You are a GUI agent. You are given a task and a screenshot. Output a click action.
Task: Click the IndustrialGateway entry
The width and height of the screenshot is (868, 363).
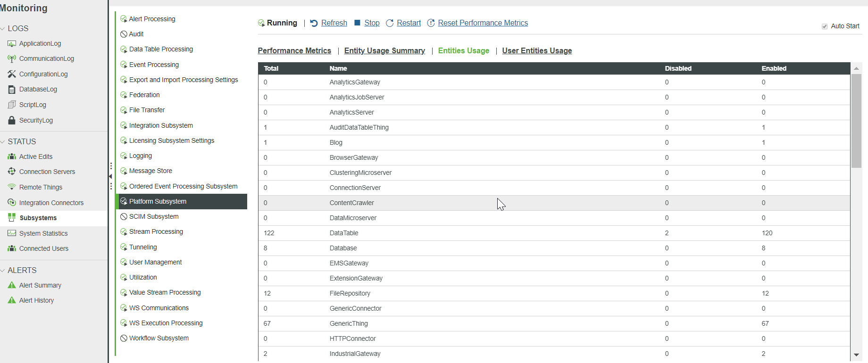355,354
